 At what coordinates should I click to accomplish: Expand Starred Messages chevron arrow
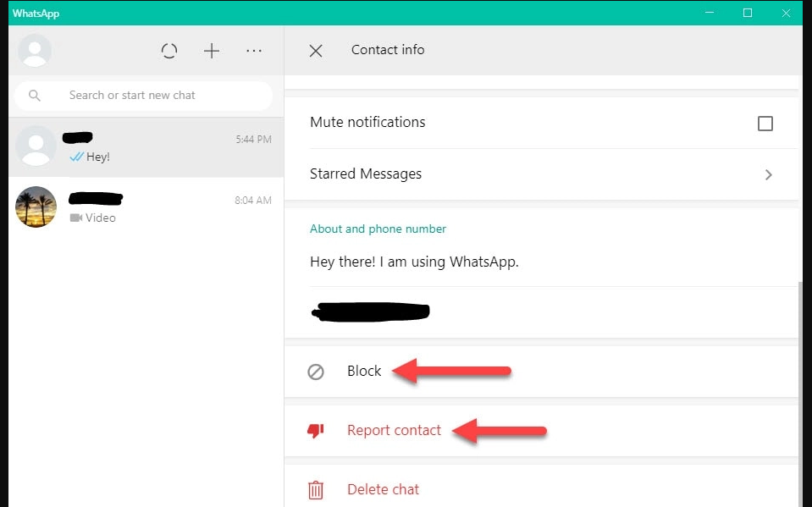pyautogui.click(x=769, y=174)
